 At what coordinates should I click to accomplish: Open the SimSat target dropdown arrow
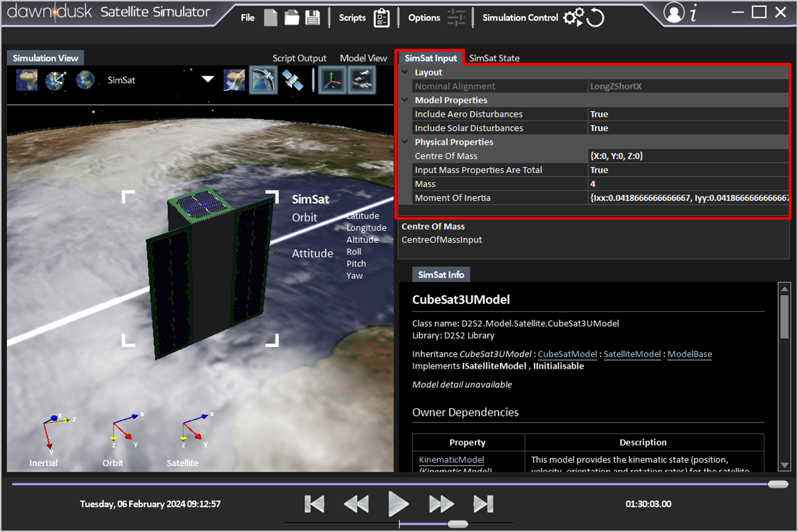pos(208,79)
